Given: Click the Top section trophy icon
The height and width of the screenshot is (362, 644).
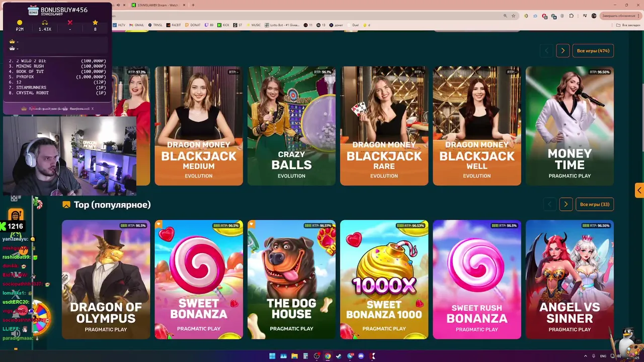Looking at the screenshot, I should (x=66, y=205).
